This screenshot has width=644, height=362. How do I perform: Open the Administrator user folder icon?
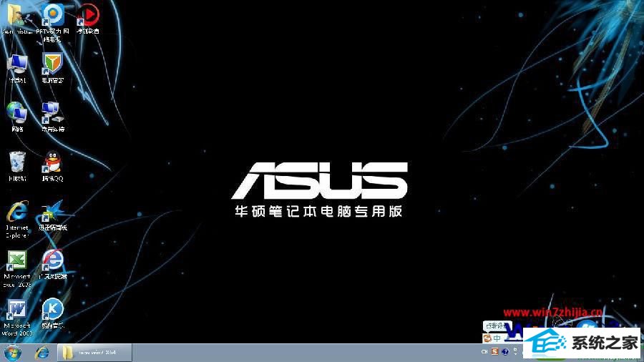point(17,19)
